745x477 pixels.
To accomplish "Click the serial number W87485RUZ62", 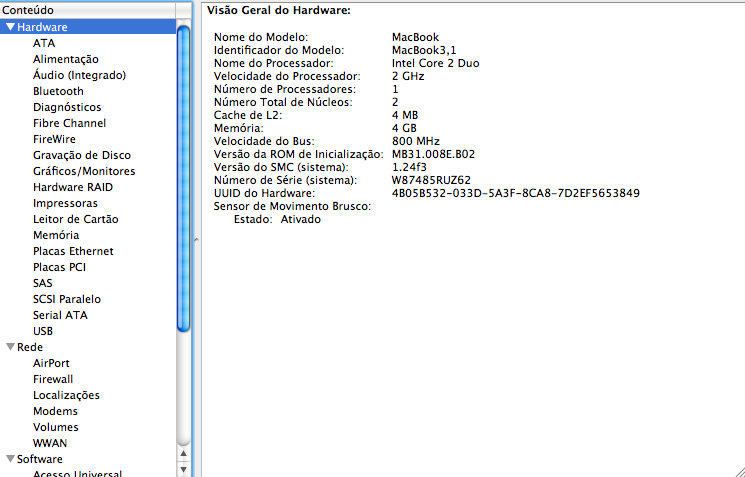I will pos(431,181).
